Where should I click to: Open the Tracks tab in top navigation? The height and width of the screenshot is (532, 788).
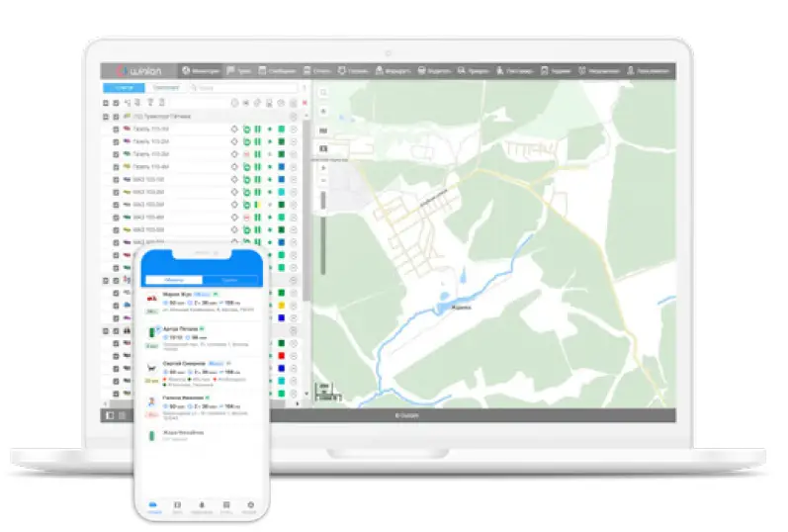[x=237, y=71]
